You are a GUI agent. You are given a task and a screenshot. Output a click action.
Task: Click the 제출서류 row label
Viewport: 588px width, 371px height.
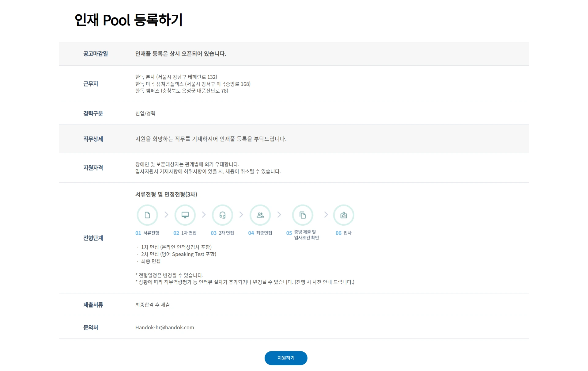93,305
